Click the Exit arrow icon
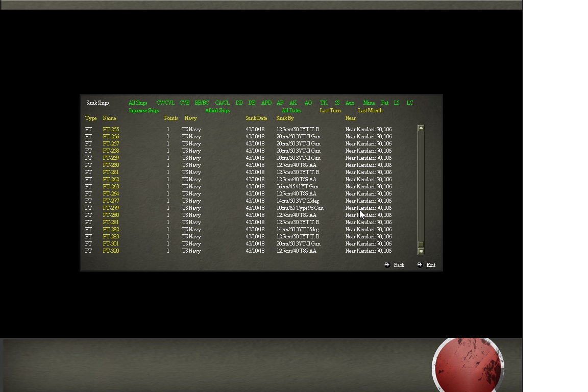The width and height of the screenshot is (588, 392). pos(420,265)
